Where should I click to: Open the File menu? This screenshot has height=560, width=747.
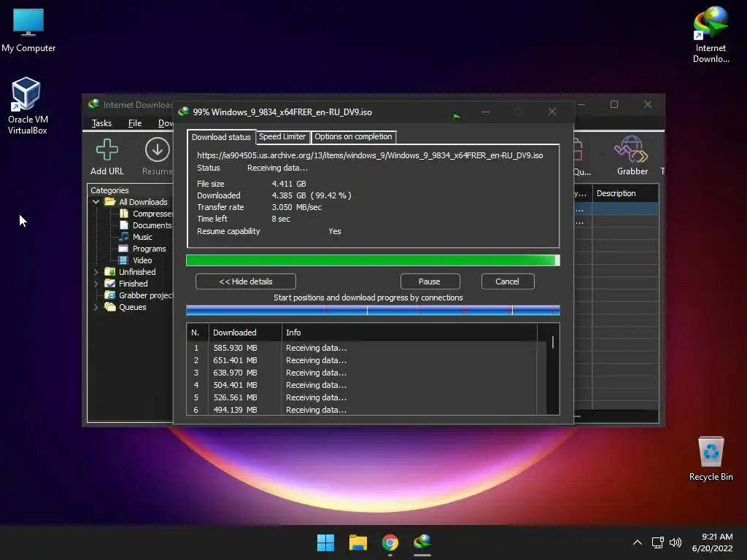click(x=135, y=122)
